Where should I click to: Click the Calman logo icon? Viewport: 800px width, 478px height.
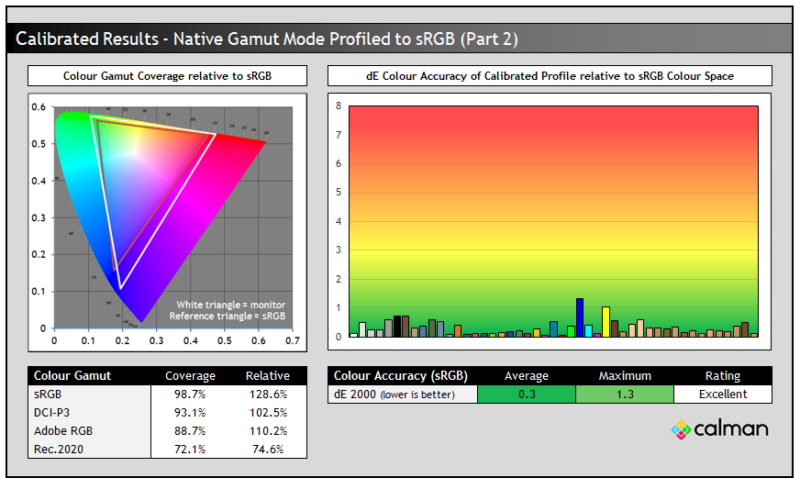click(x=681, y=429)
